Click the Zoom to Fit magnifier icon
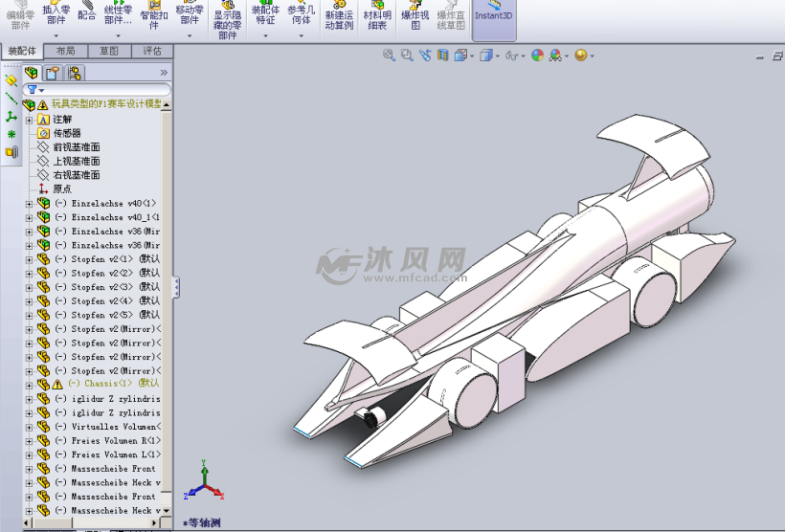The width and height of the screenshot is (785, 532). click(389, 55)
